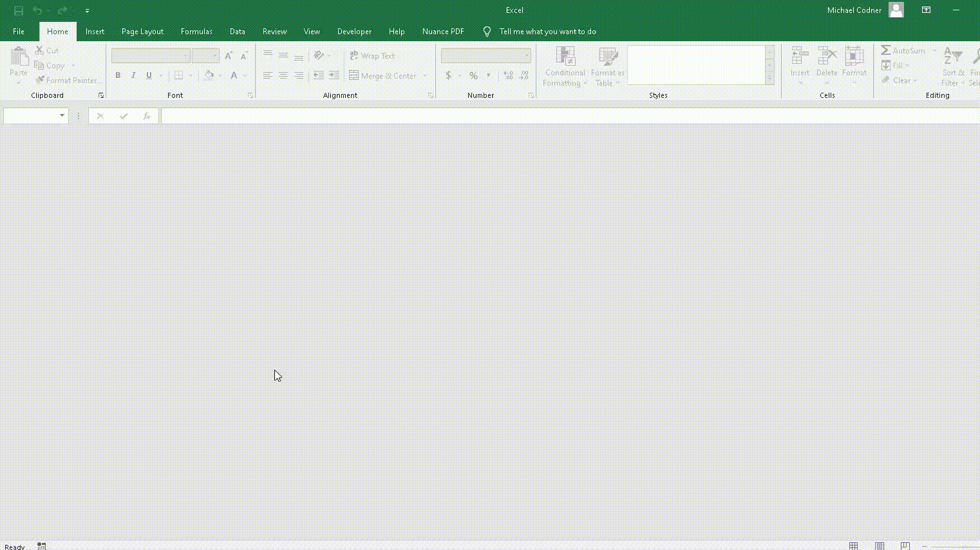This screenshot has height=550, width=980.
Task: Toggle Middle Align
Action: click(283, 55)
